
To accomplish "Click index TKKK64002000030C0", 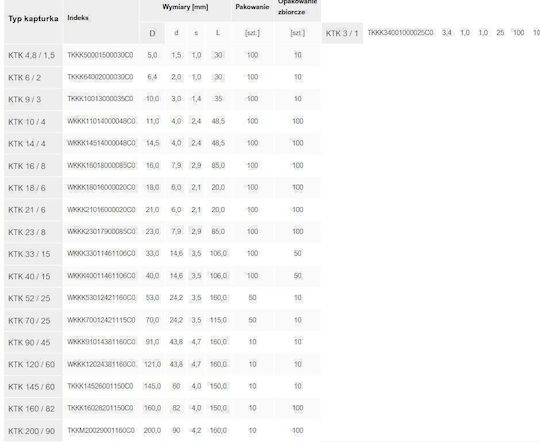I will click(101, 77).
